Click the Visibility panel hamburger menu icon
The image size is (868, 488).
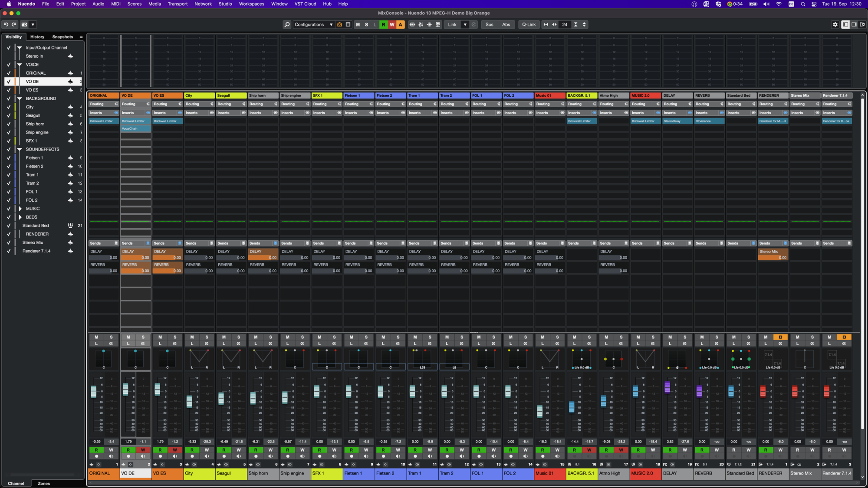81,37
